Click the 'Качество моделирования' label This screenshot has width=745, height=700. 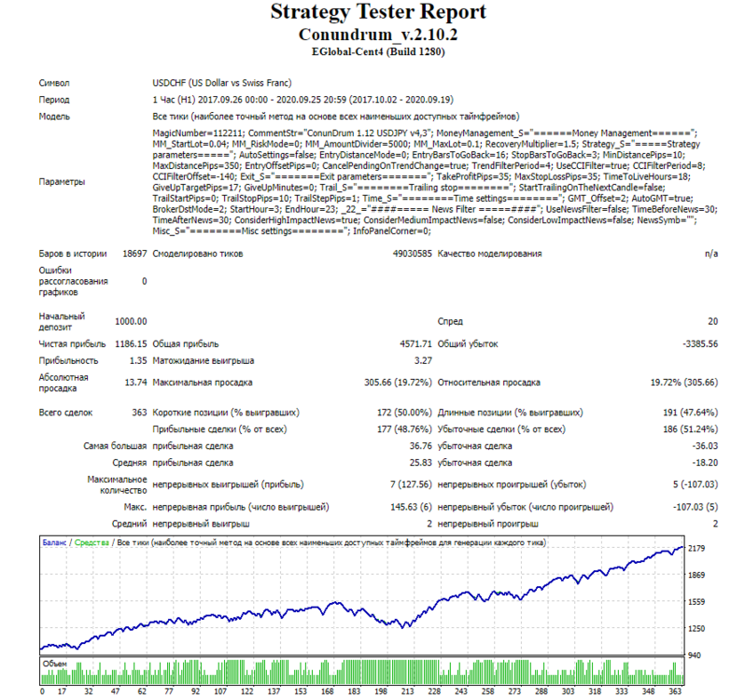point(489,254)
